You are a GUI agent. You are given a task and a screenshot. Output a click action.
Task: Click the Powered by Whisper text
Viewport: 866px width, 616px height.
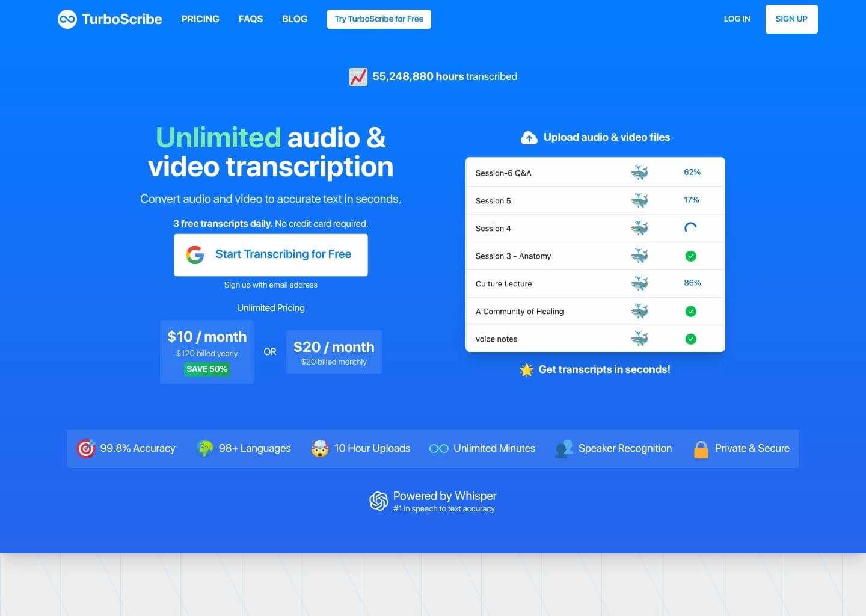pyautogui.click(x=445, y=496)
